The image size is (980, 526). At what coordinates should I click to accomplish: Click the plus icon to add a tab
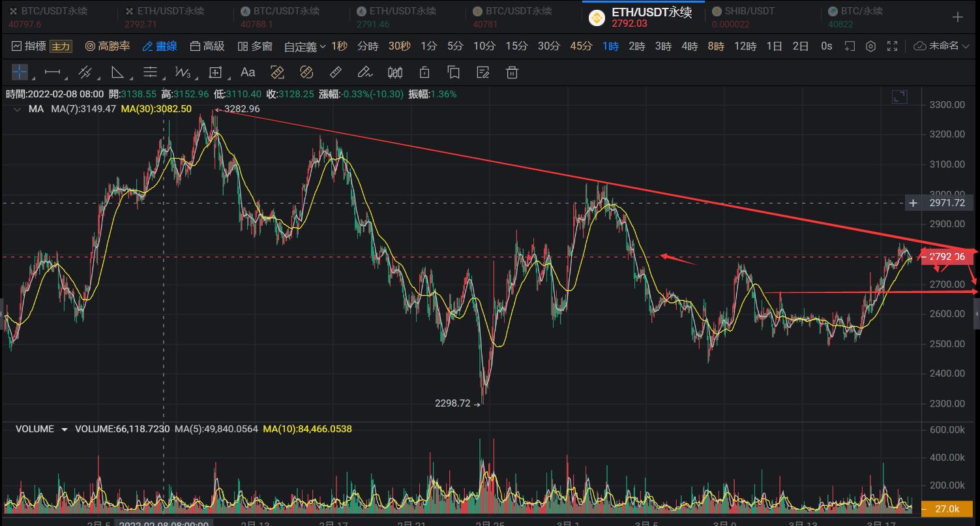click(x=957, y=18)
